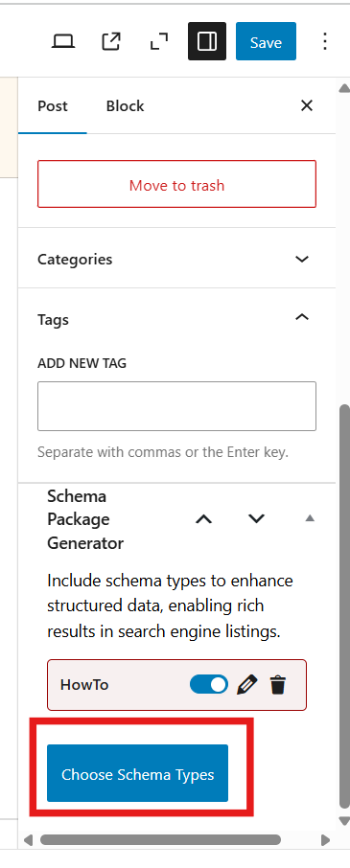The image size is (350, 868).
Task: Close the settings sidebar with X
Action: pos(306,105)
